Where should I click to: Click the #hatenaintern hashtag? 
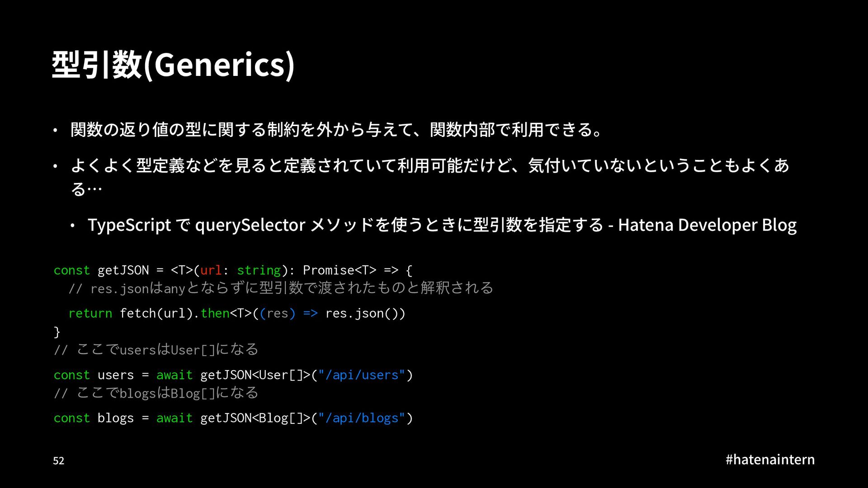(x=770, y=460)
